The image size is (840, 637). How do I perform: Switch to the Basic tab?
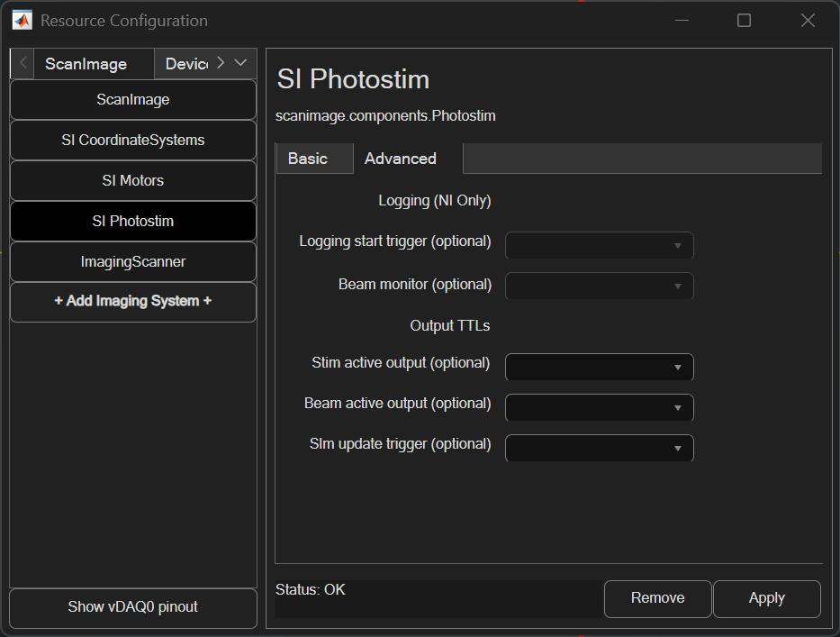point(308,159)
